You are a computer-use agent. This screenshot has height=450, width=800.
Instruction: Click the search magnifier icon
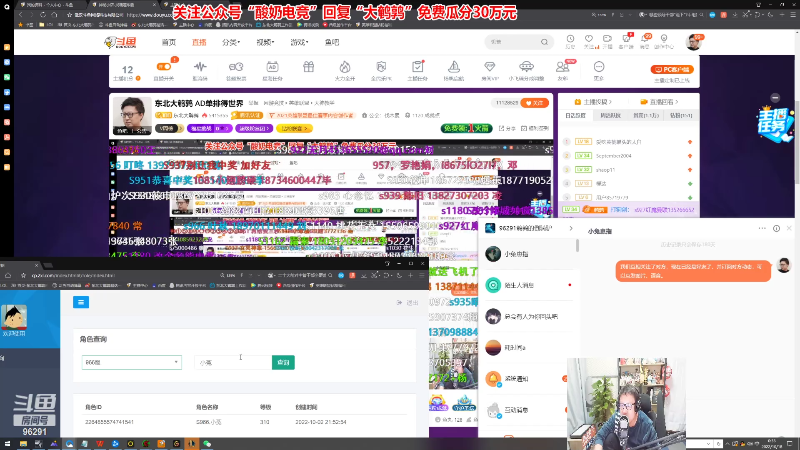(544, 42)
